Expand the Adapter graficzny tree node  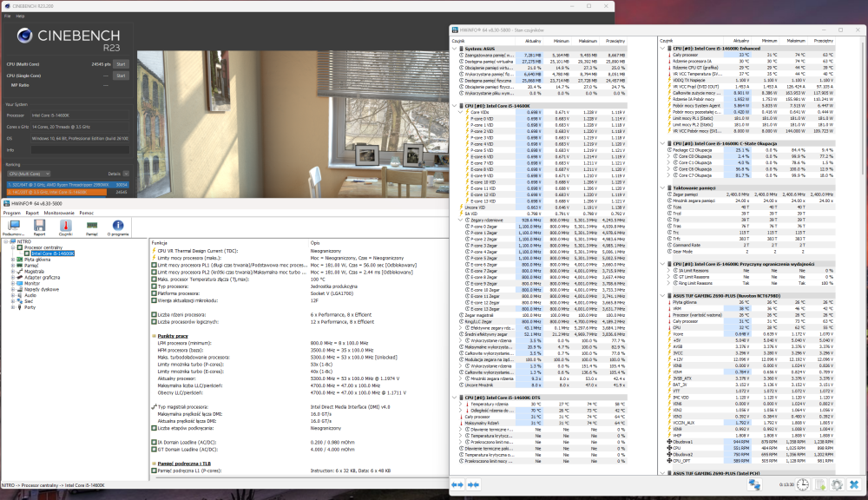coord(12,277)
